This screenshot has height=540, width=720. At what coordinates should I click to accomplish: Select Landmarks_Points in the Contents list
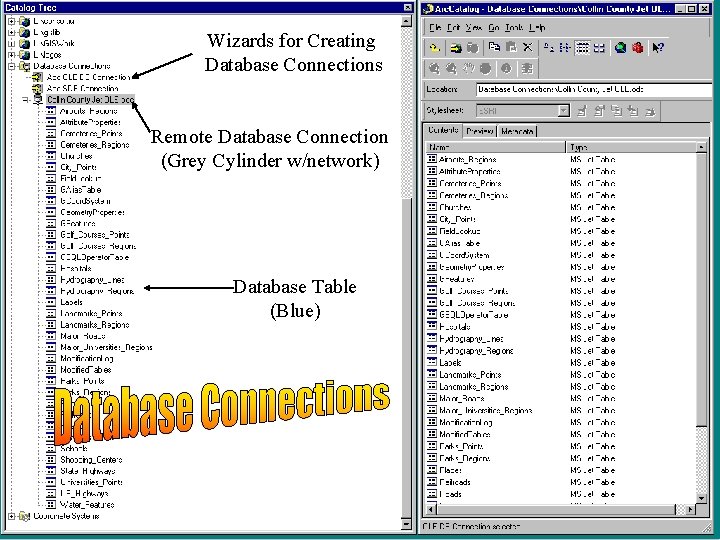coord(470,375)
